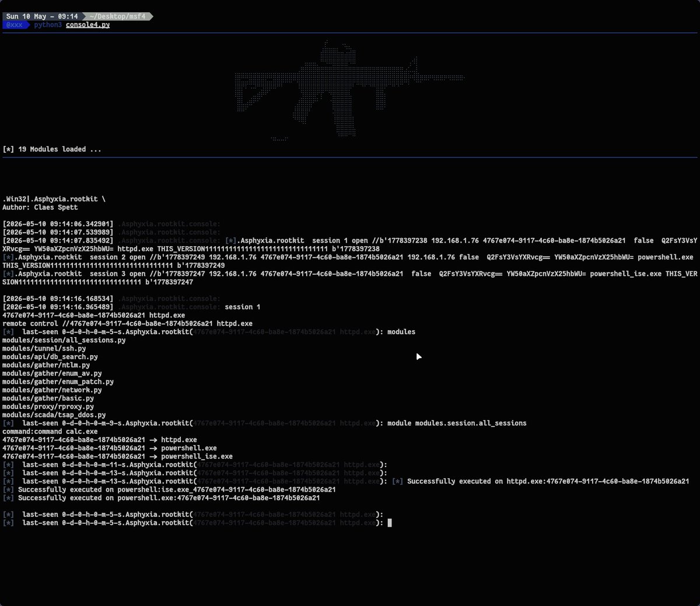Click the 'module modules.session.all_sessions' command text
Screen dimensions: 700x606
(x=457, y=423)
